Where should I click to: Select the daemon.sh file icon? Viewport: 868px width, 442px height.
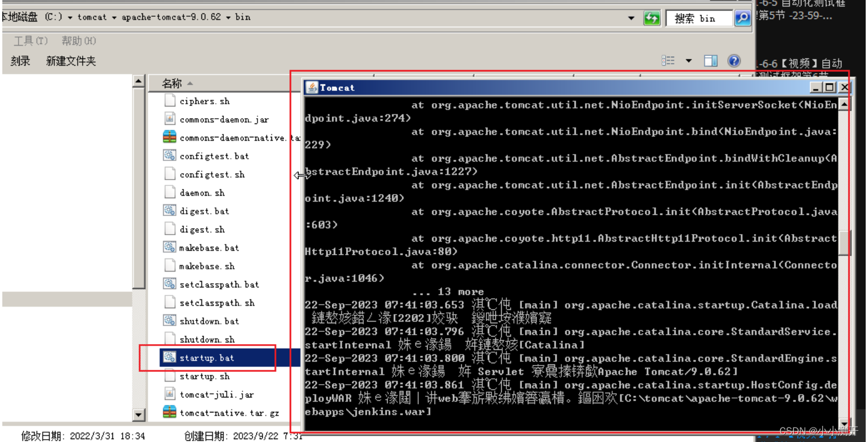pos(170,192)
